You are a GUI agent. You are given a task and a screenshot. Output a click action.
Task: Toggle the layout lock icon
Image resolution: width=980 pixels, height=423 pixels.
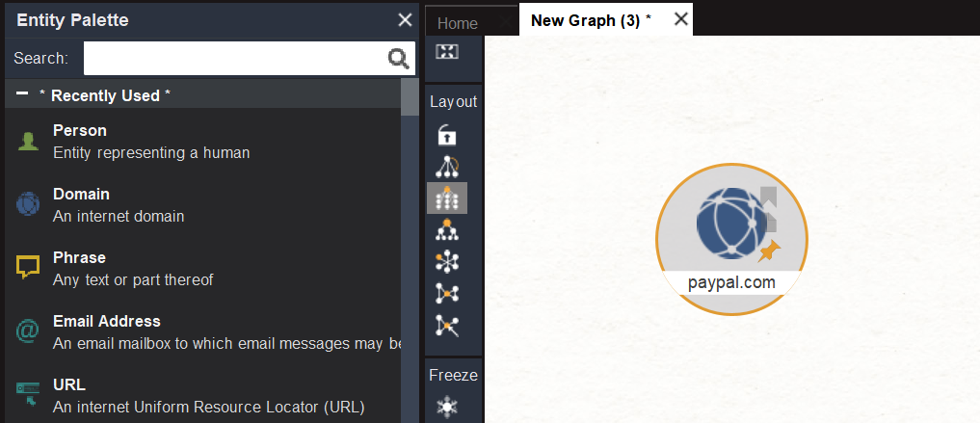click(447, 135)
